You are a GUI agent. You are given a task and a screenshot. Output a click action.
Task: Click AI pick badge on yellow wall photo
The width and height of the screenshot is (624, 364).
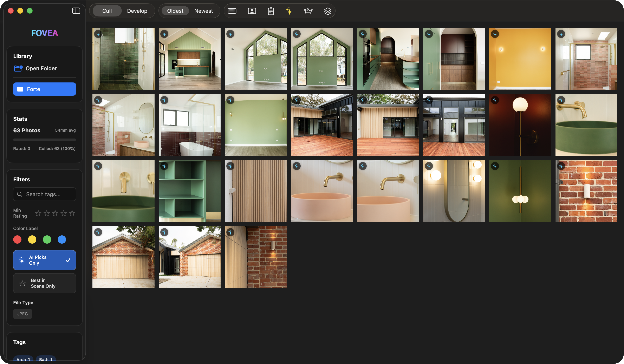(x=495, y=34)
